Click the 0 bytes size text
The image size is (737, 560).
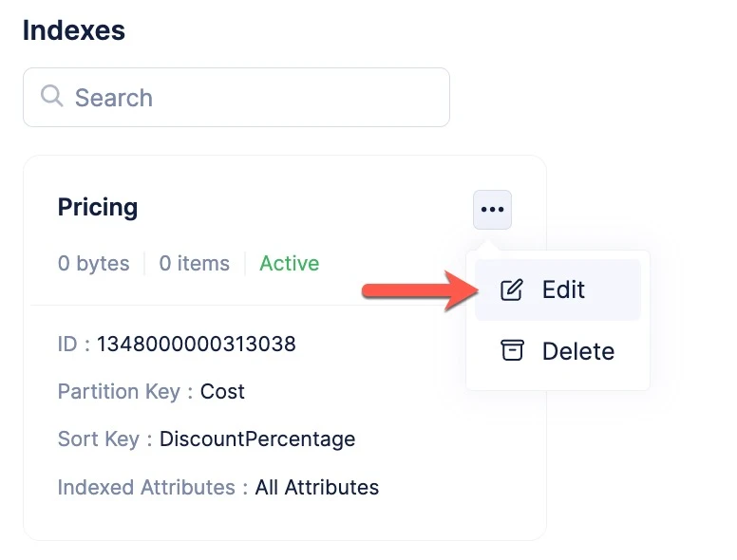[93, 263]
